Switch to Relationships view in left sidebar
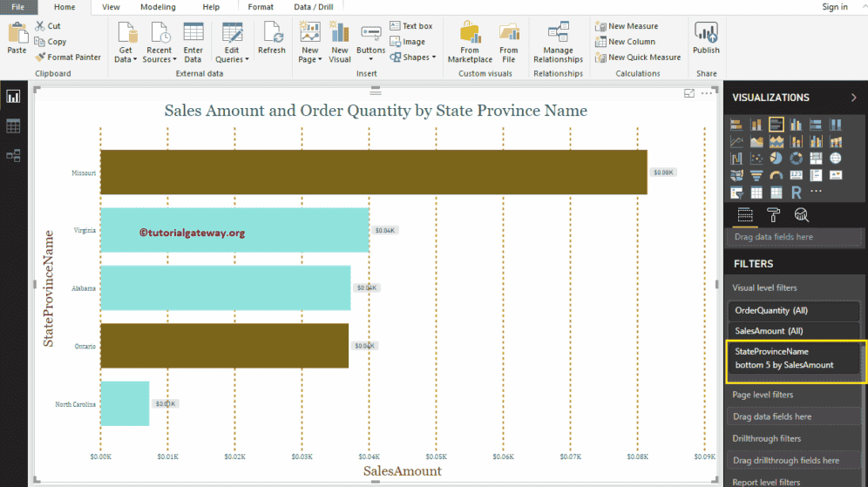This screenshot has height=487, width=868. pos(13,156)
